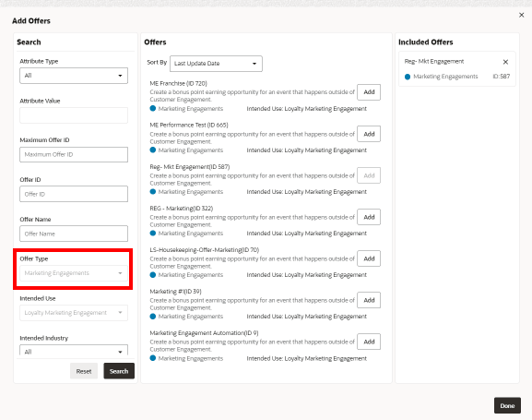Viewport: 532px width, 420px height.
Task: Add the Marketing #1 offer
Action: (x=369, y=300)
